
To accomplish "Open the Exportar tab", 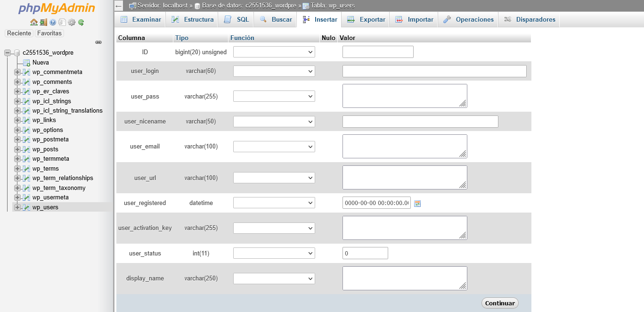I will (x=366, y=19).
